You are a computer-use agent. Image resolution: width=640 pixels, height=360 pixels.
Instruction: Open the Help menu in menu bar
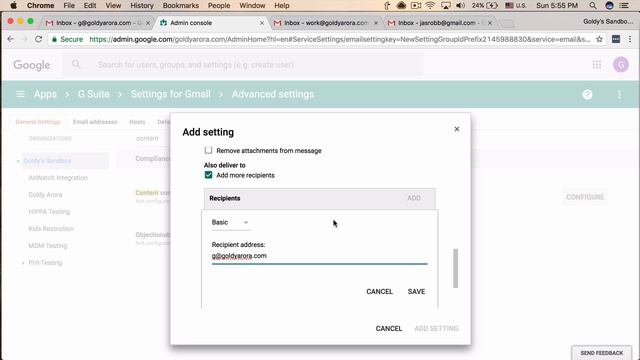click(x=282, y=5)
